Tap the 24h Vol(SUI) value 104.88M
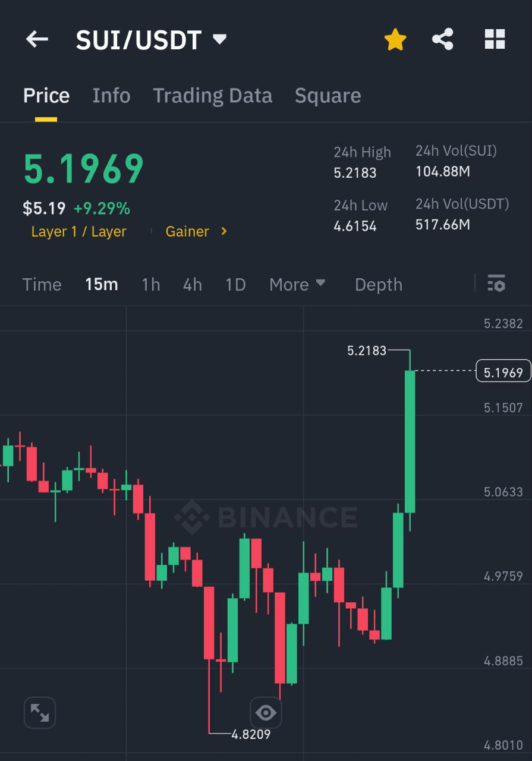532x761 pixels. pyautogui.click(x=443, y=172)
